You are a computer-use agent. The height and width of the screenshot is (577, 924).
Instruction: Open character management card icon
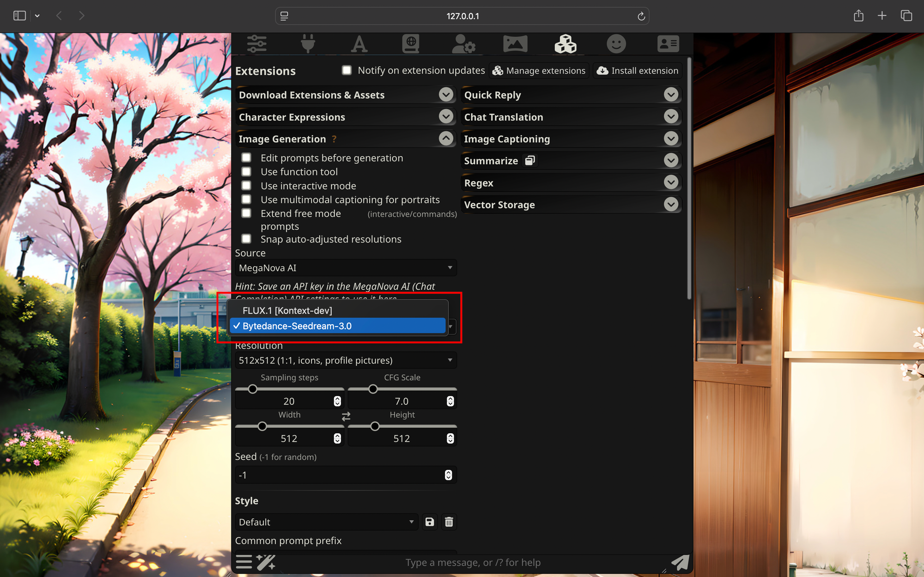(x=668, y=44)
